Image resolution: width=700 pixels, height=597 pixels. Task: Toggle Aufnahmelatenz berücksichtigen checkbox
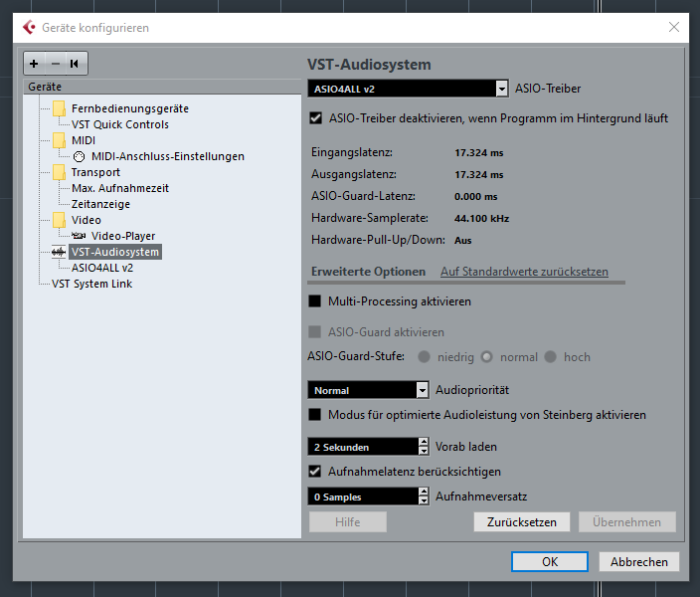[315, 472]
